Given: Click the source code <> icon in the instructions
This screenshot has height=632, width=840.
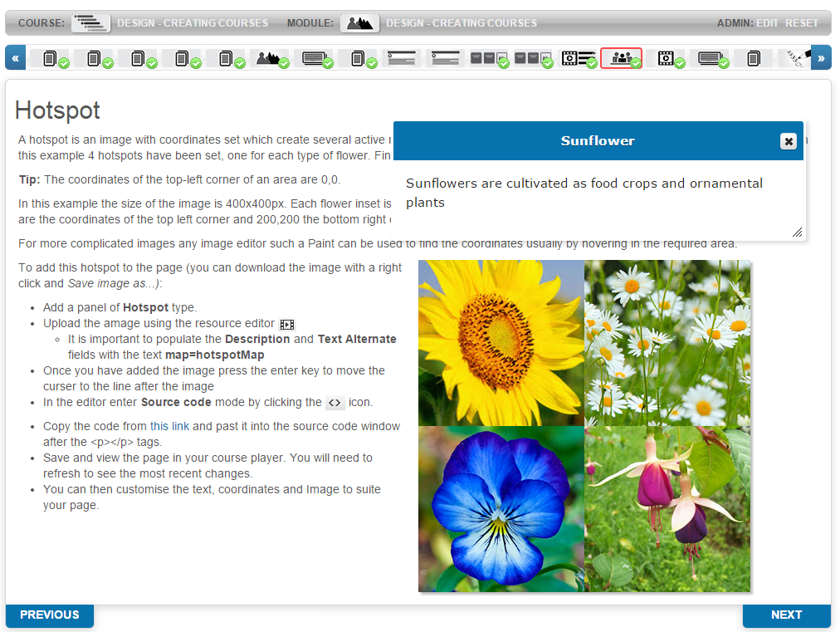Looking at the screenshot, I should pyautogui.click(x=335, y=403).
